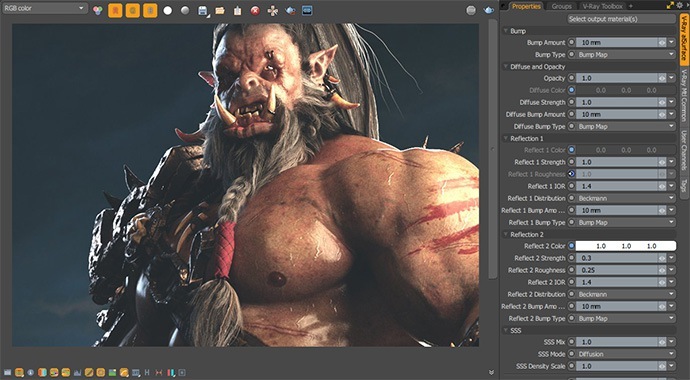This screenshot has width=690, height=380.
Task: Switch to the Properties tab
Action: pyautogui.click(x=526, y=6)
